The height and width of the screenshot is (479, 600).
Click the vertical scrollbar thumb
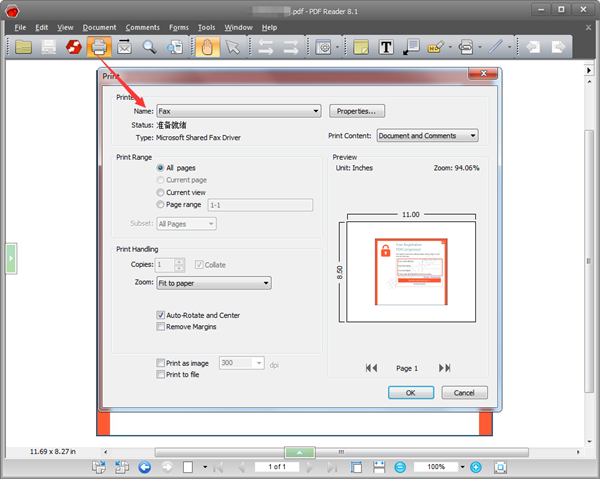[589, 261]
